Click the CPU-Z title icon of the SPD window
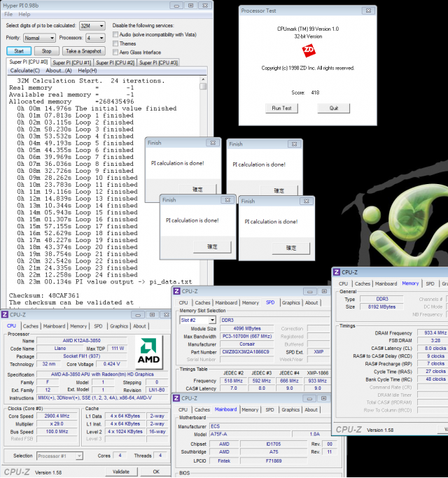The height and width of the screenshot is (478, 448). (176, 291)
